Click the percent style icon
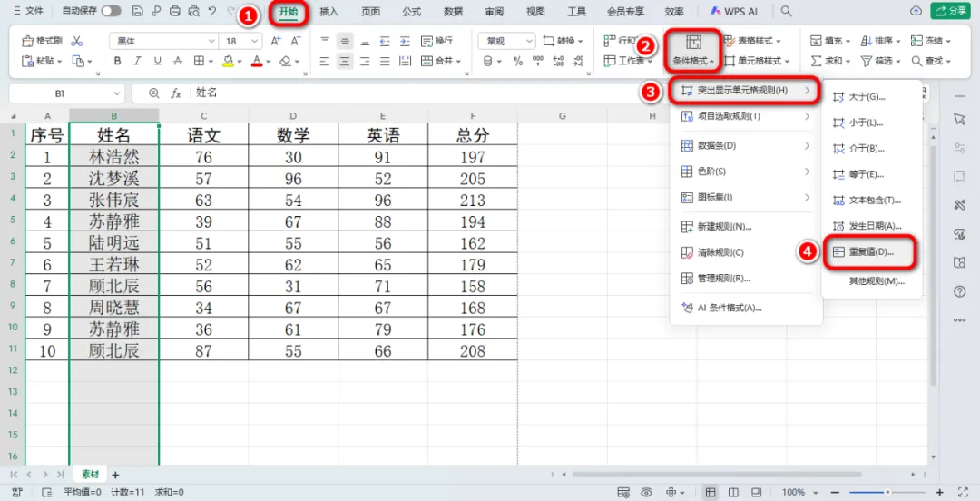Screen dimensions: 980x501 click(517, 62)
